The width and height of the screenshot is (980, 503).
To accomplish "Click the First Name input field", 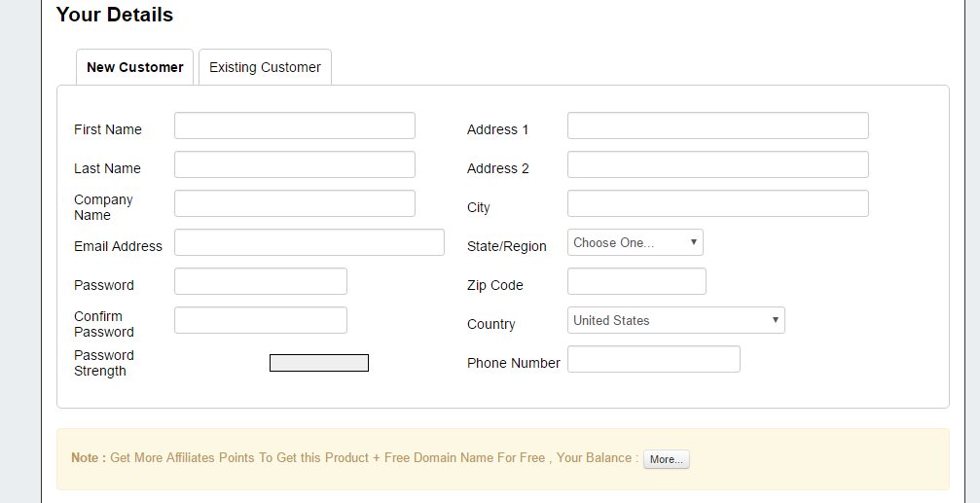I will coord(294,126).
